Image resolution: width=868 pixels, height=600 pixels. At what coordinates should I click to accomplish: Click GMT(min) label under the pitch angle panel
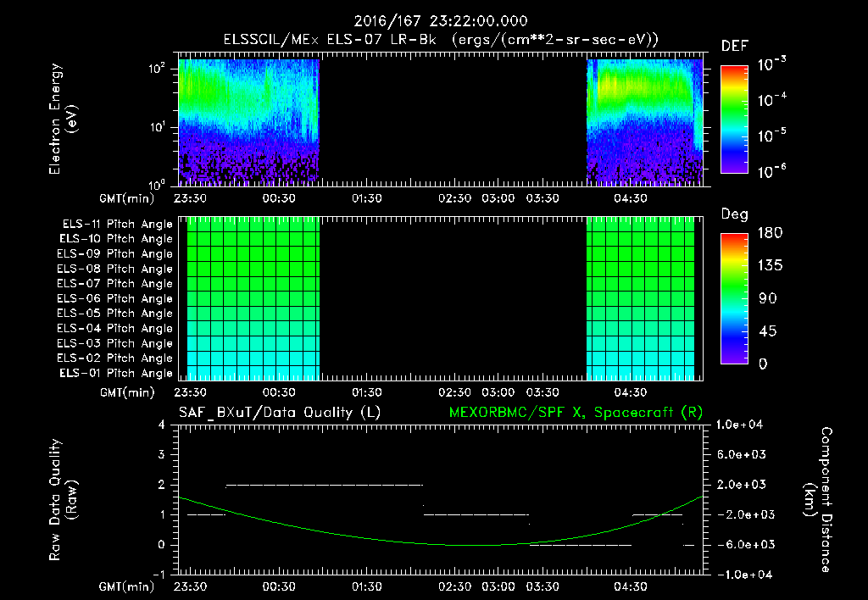[x=127, y=392]
